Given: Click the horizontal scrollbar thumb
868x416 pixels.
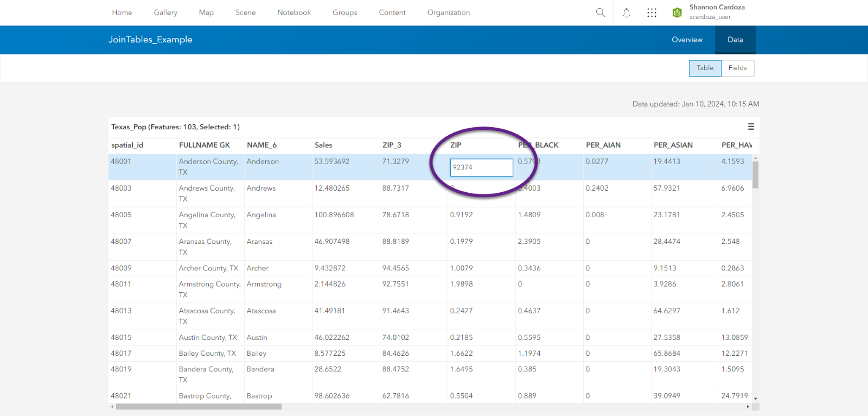Looking at the screenshot, I should click(199, 407).
